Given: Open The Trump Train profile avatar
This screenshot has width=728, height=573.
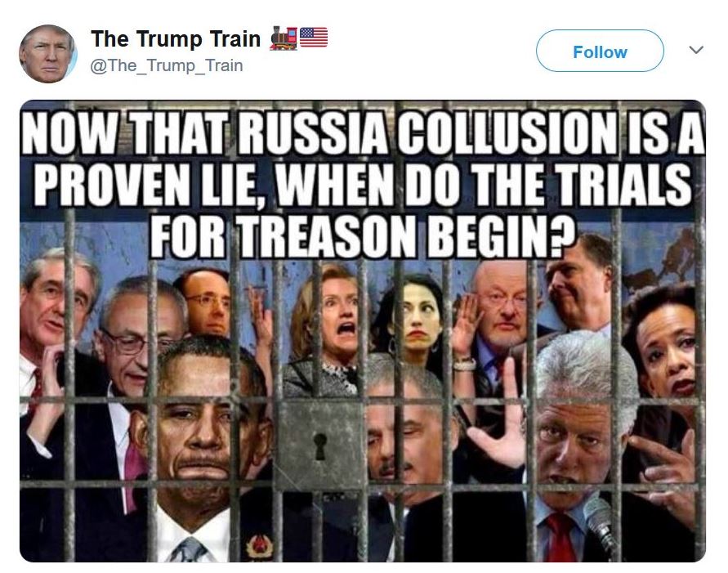Looking at the screenshot, I should [47, 54].
